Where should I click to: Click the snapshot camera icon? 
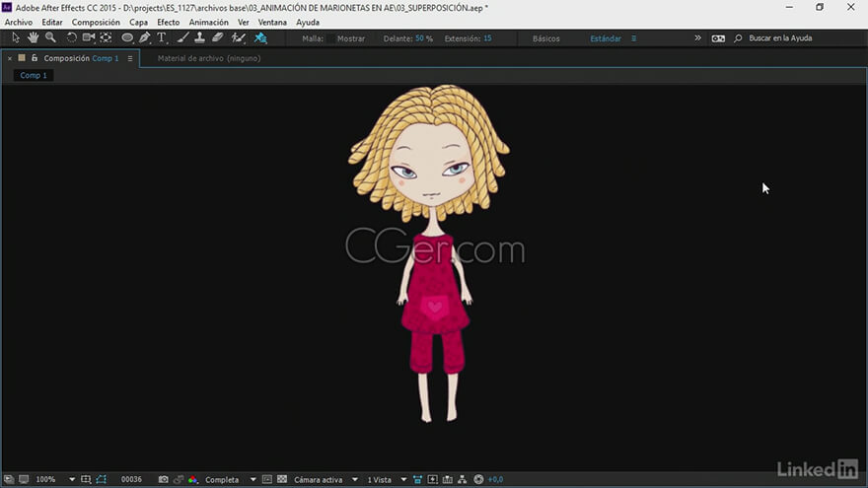coord(164,479)
